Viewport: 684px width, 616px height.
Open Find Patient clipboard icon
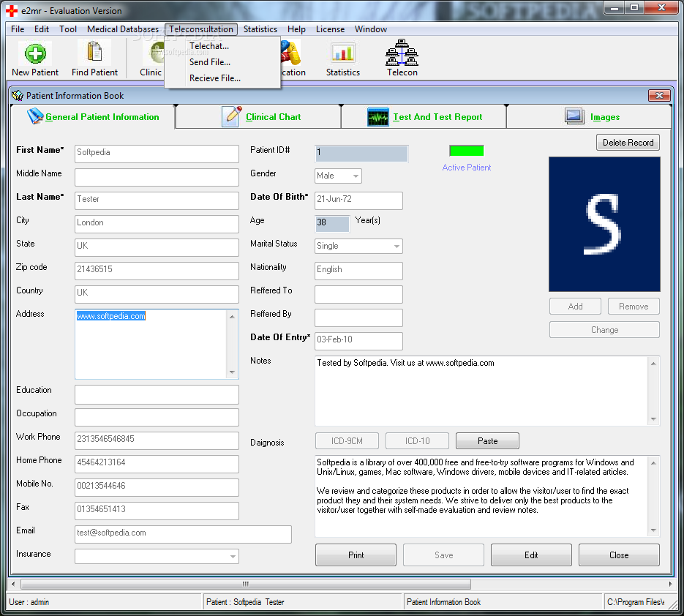pos(94,52)
